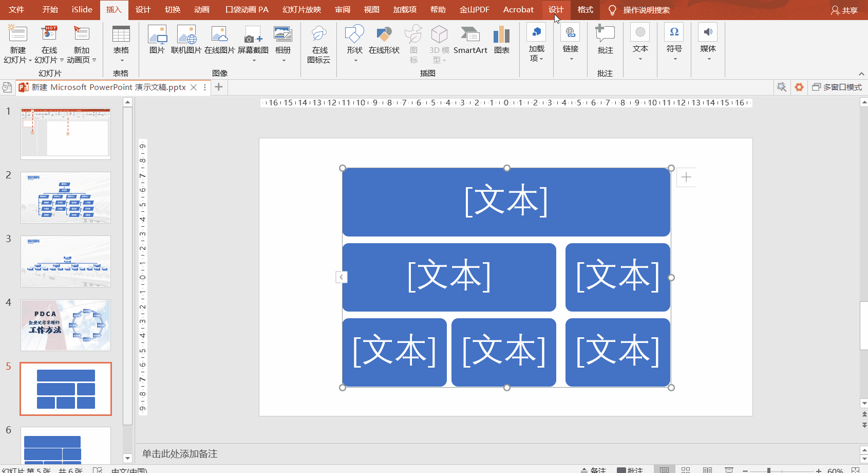Click the 在线形状 online shapes icon
Viewport: 868px width, 473px height.
coord(384,34)
